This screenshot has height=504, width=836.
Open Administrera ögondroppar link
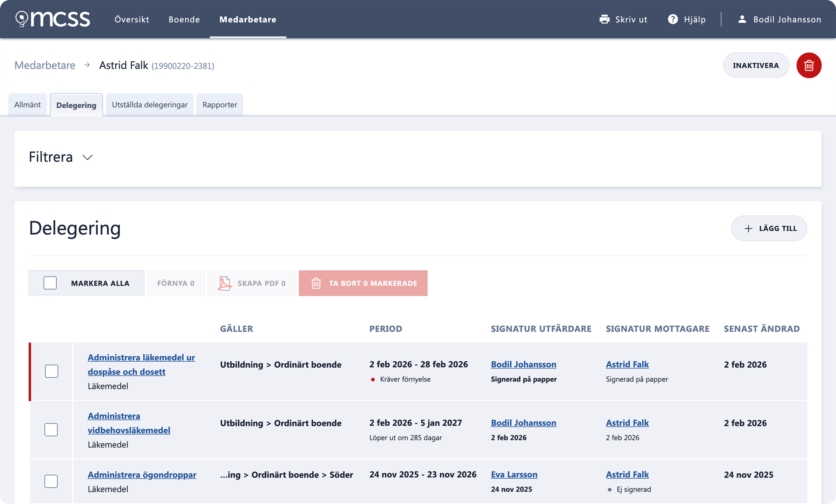(142, 475)
